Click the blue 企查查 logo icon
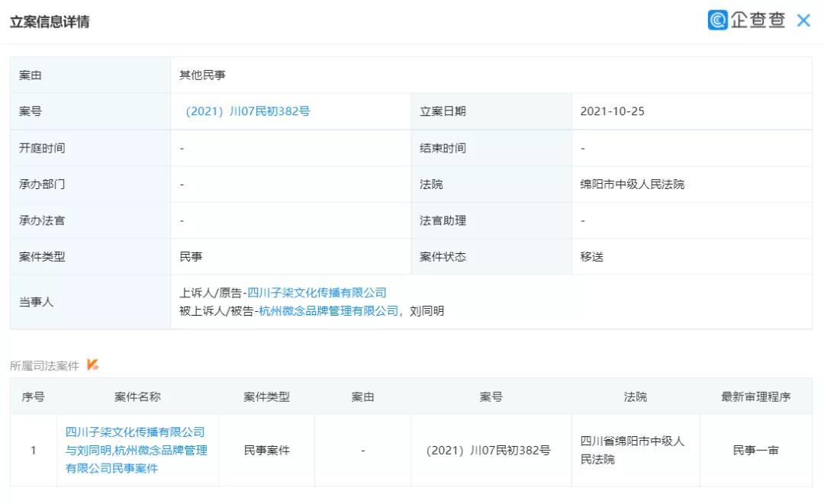The width and height of the screenshot is (824, 504). [x=718, y=21]
